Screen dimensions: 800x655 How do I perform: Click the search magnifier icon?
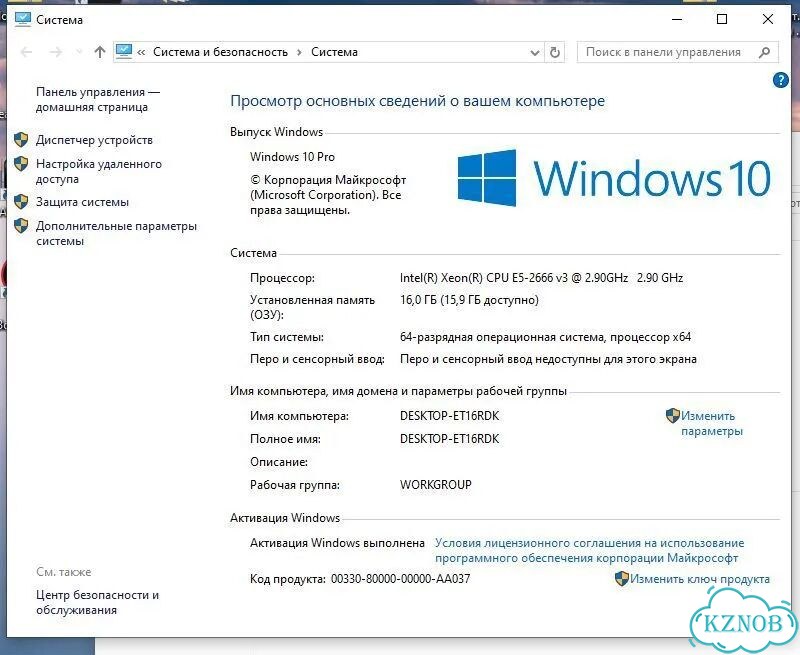point(764,52)
